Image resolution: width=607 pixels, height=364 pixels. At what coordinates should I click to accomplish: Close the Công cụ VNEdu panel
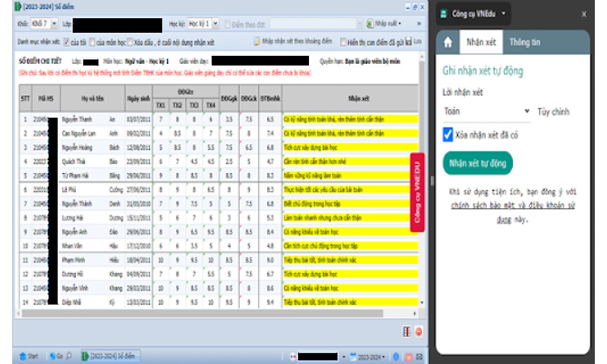pyautogui.click(x=584, y=15)
